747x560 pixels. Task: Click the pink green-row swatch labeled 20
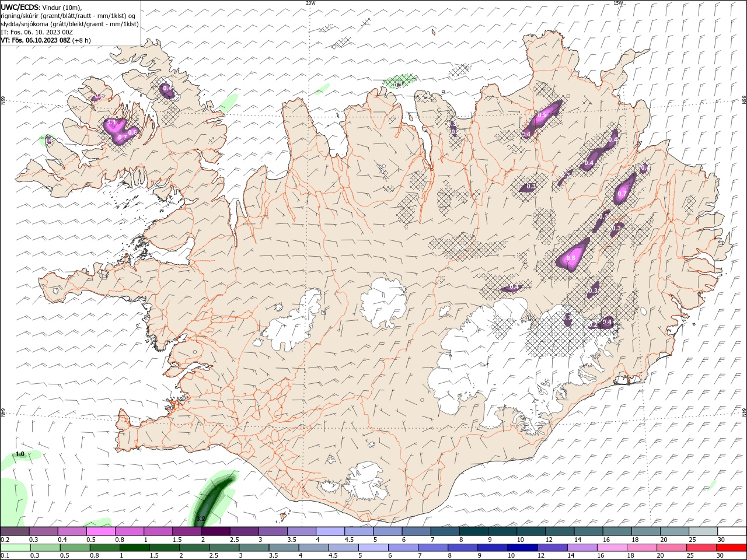pyautogui.click(x=672, y=548)
